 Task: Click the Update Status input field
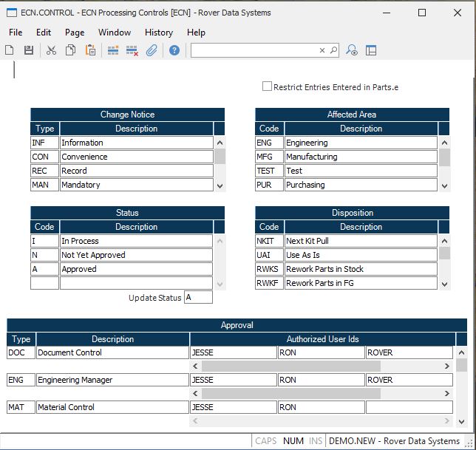click(x=198, y=297)
